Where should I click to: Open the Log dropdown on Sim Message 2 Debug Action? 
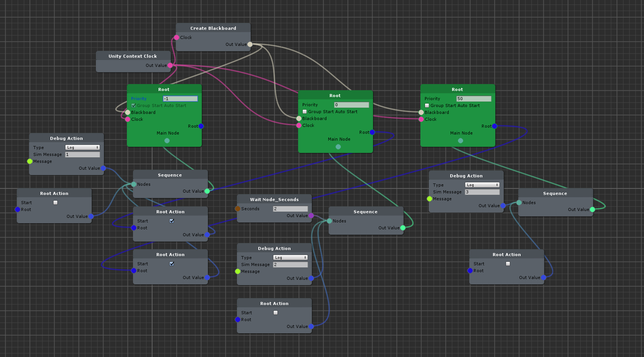tap(290, 257)
